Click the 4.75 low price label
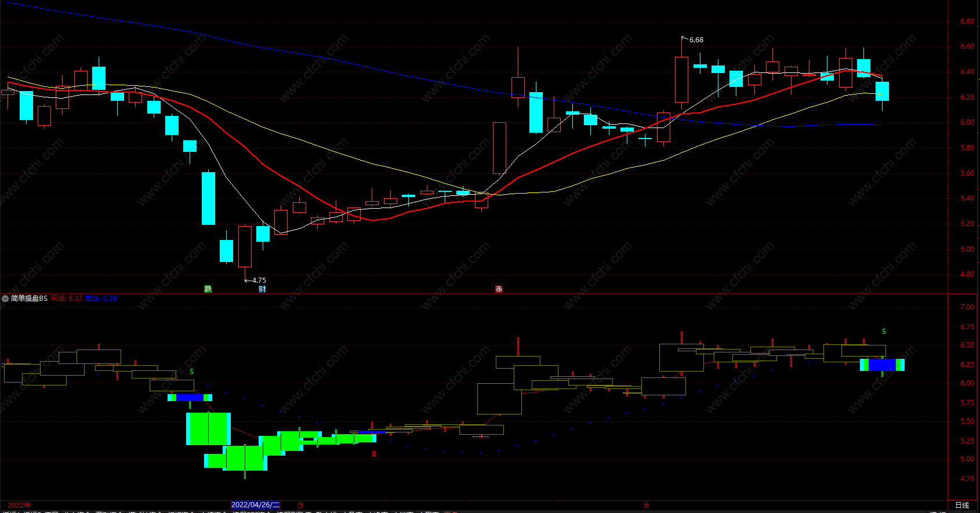 (259, 280)
